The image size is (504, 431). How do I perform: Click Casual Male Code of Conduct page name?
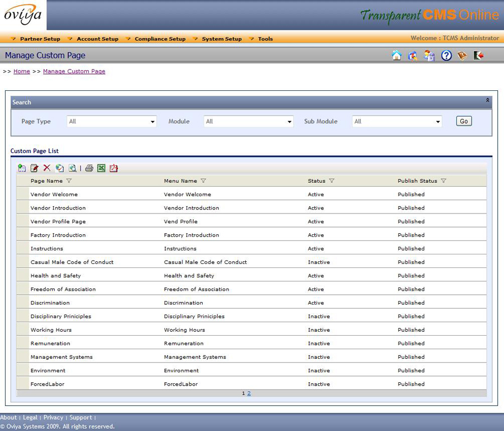pos(72,262)
